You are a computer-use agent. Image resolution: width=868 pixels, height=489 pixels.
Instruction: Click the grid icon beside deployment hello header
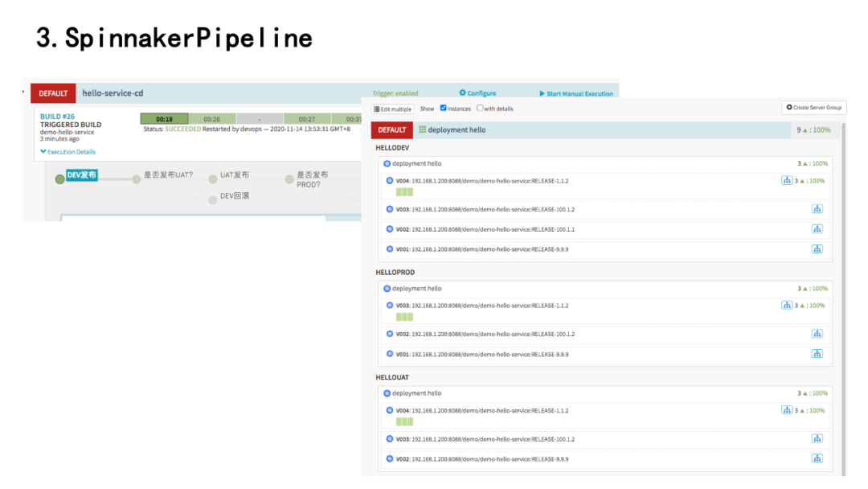pyautogui.click(x=423, y=129)
